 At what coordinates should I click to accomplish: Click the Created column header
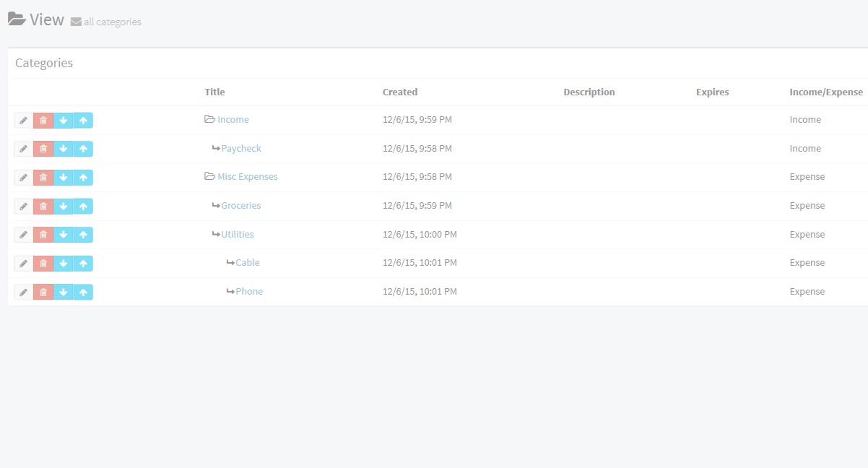point(400,92)
